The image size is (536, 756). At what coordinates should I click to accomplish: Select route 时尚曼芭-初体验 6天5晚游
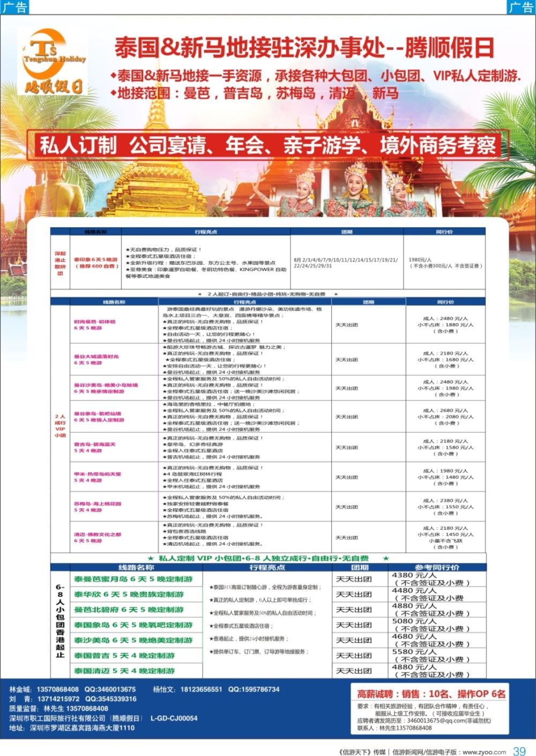click(x=95, y=324)
